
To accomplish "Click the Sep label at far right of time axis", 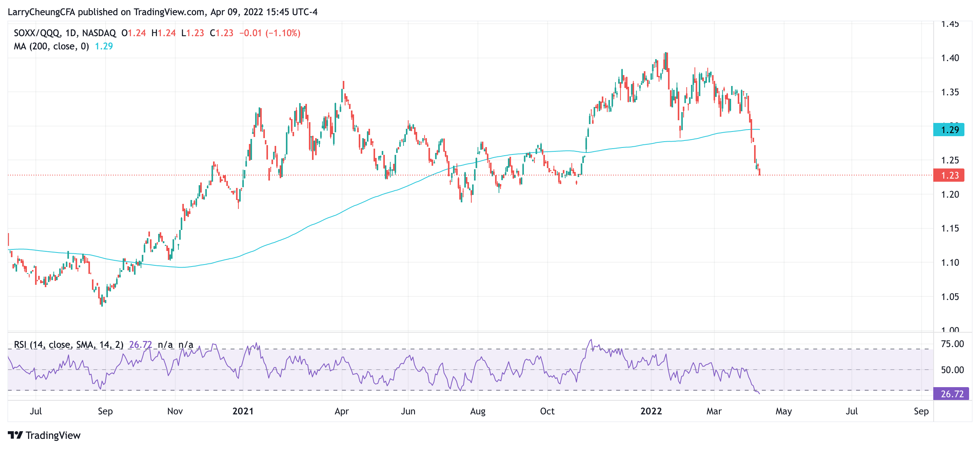I will click(921, 411).
